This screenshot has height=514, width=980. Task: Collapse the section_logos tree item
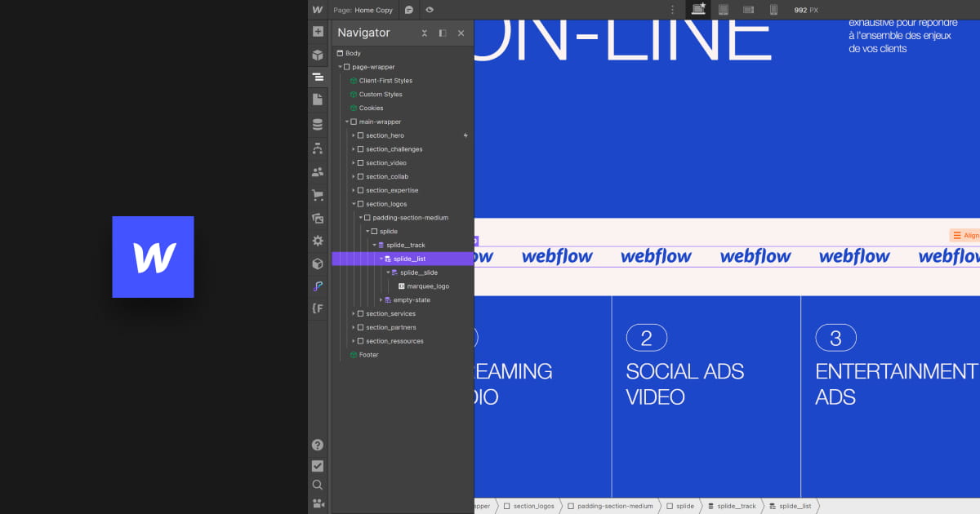354,204
